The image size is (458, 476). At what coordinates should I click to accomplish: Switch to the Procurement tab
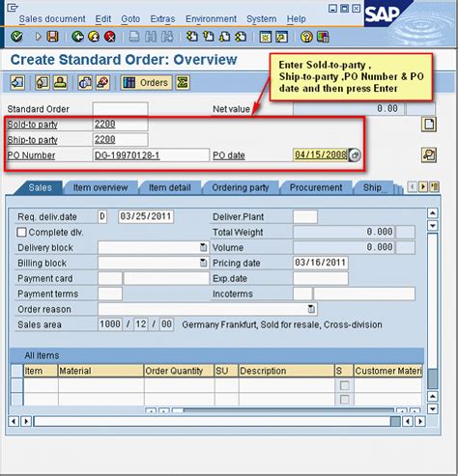316,187
